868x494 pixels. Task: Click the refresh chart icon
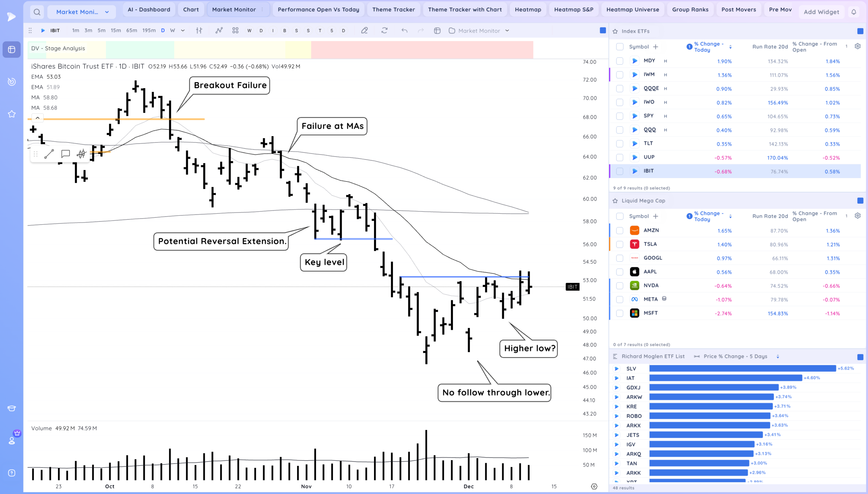pos(384,31)
